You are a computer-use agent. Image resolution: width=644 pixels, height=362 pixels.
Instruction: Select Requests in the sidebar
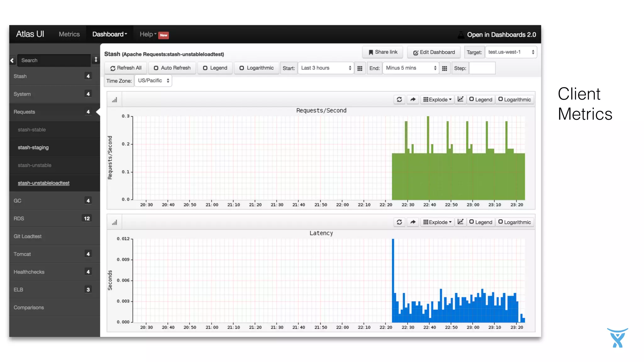pos(55,112)
